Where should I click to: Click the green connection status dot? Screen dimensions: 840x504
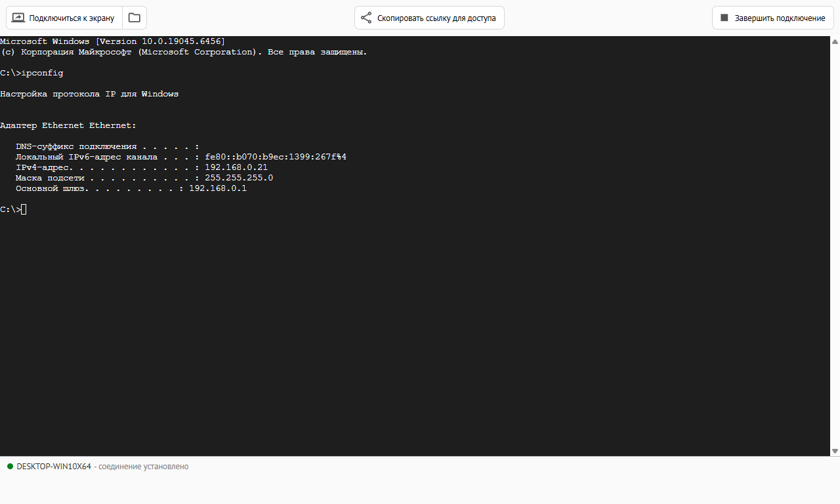pos(10,467)
